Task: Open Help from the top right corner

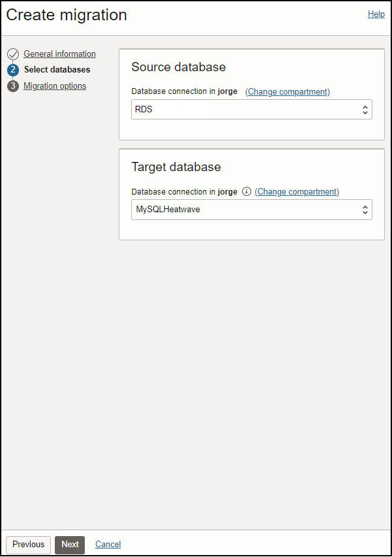Action: click(x=376, y=14)
